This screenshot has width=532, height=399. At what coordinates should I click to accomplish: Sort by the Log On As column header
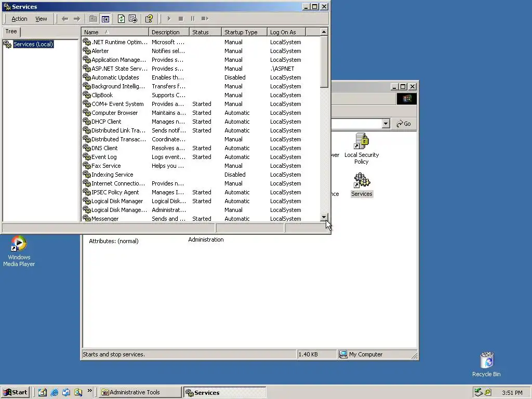(x=286, y=32)
